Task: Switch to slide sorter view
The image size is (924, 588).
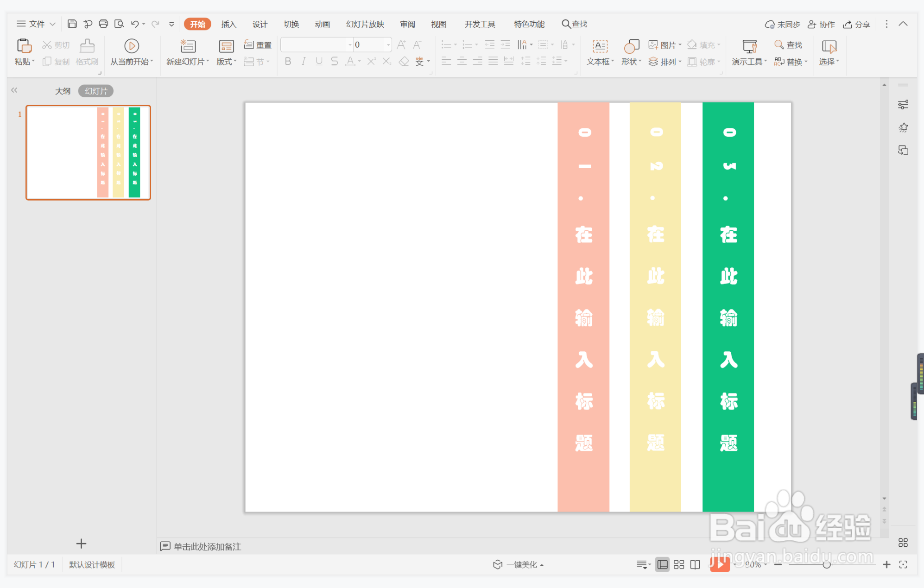Action: 679,564
